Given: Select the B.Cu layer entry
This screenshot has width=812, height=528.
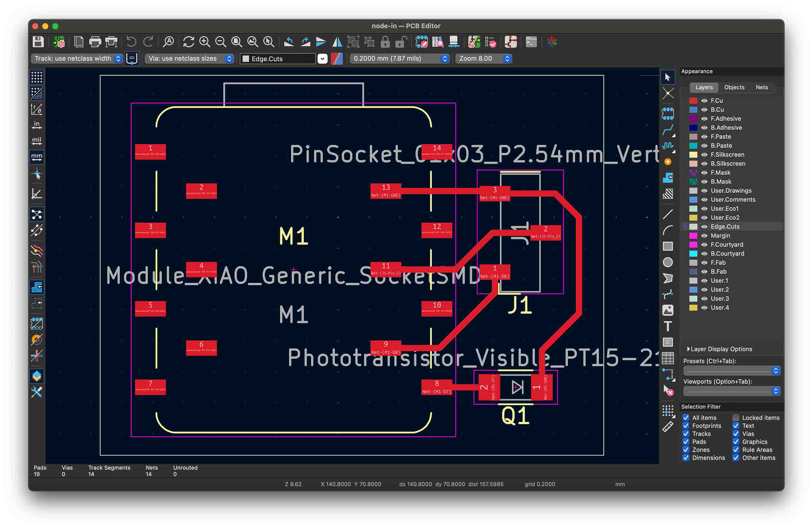Looking at the screenshot, I should 717,110.
